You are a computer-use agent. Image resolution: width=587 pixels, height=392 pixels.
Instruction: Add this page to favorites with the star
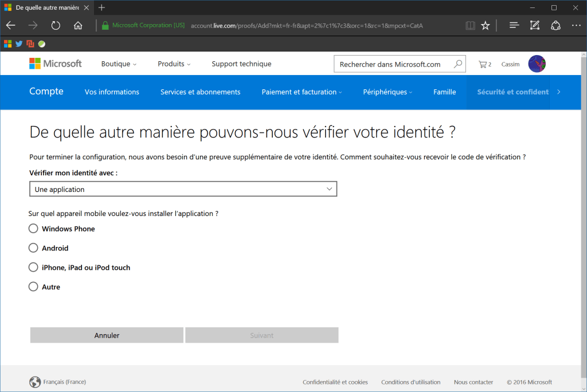point(485,25)
